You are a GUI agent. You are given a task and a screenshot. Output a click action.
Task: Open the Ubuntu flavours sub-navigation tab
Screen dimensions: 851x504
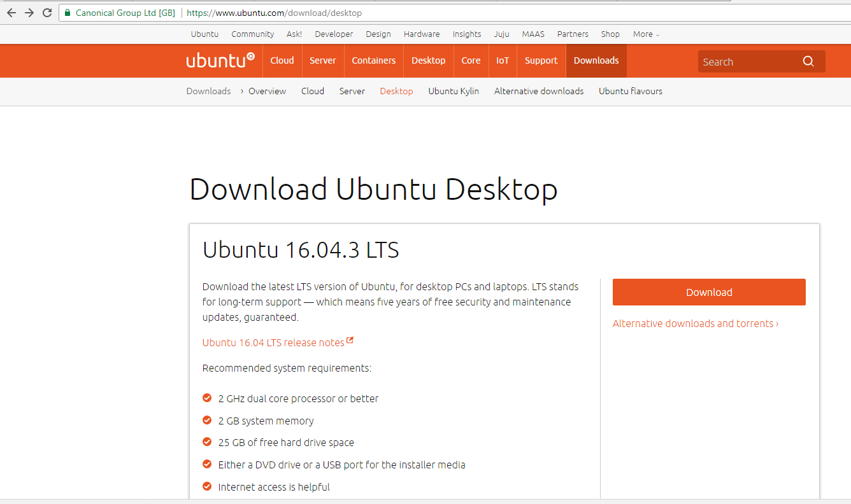point(631,91)
